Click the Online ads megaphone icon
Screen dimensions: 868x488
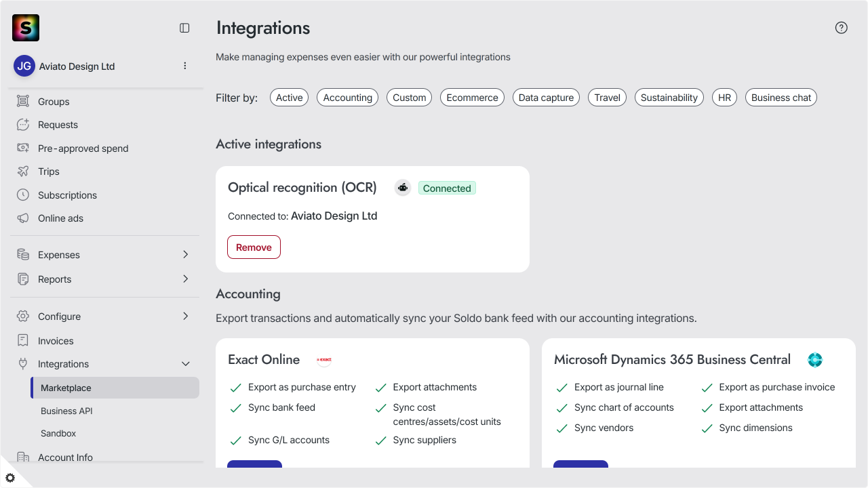tap(23, 218)
